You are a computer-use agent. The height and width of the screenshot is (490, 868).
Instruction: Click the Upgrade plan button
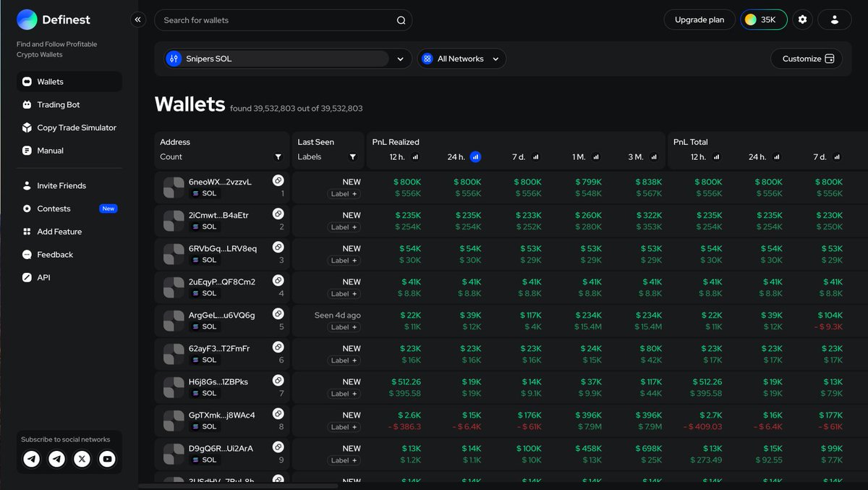699,20
